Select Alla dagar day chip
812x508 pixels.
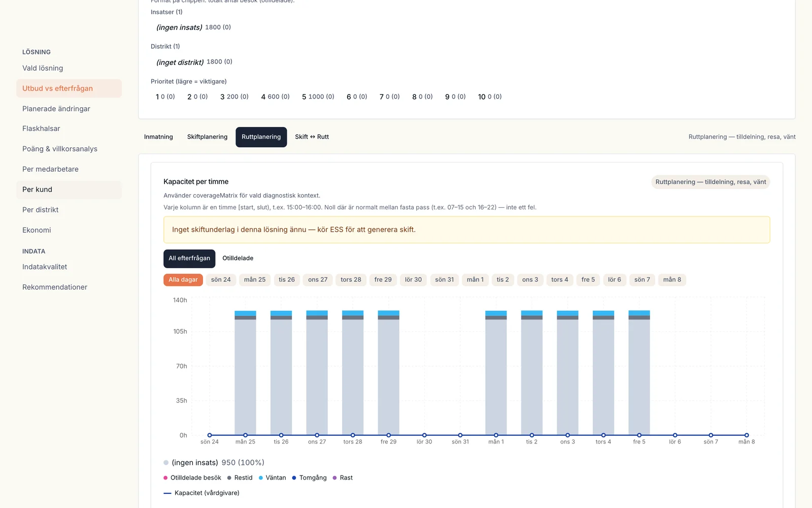point(183,280)
